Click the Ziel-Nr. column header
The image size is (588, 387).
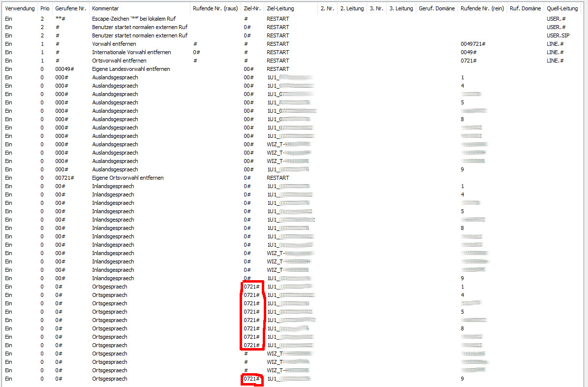252,8
